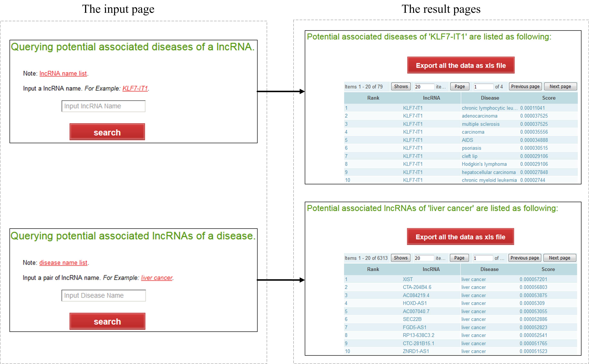Click Page button in liver cancer table
The width and height of the screenshot is (589, 364).
459,258
